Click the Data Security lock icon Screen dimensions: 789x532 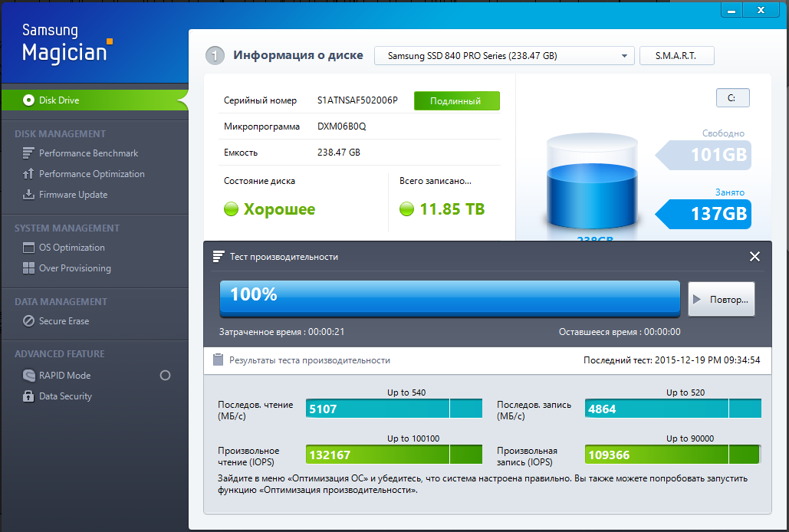point(28,396)
